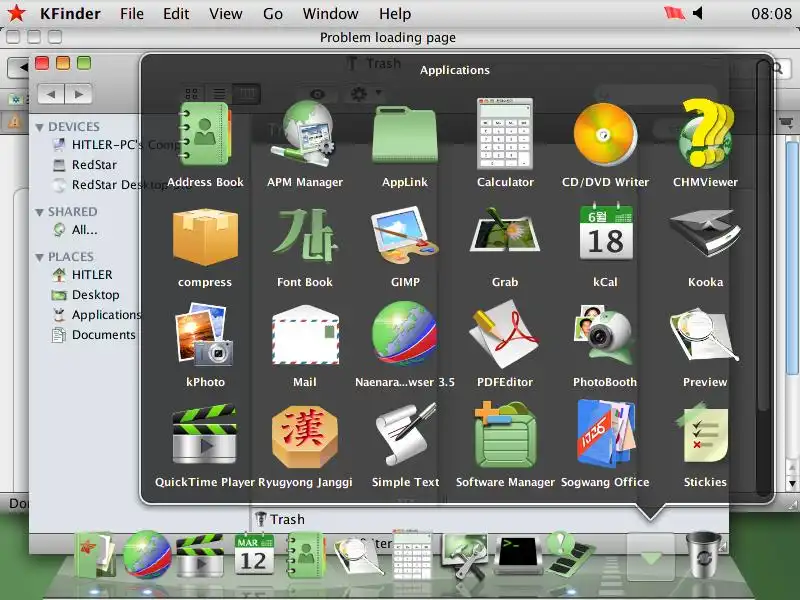Image resolution: width=800 pixels, height=600 pixels.
Task: Click the scroll down arrow in browser window
Action: click(792, 483)
